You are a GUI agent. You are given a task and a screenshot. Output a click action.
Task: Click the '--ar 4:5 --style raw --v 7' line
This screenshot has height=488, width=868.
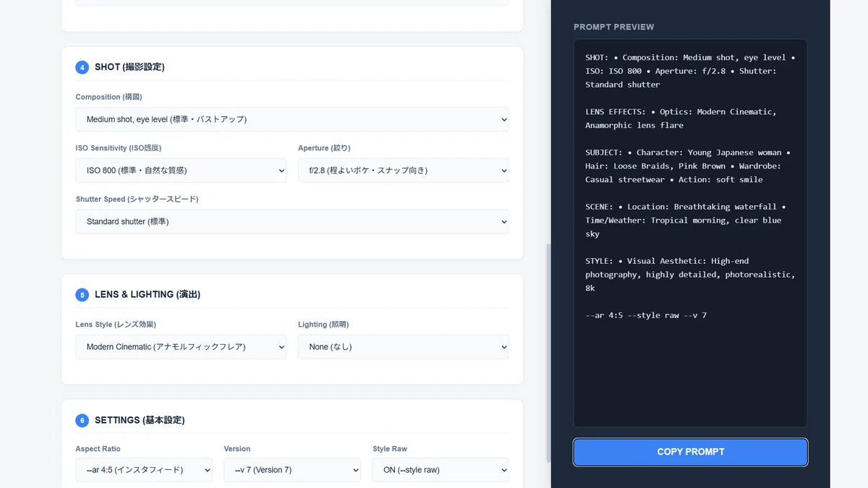(646, 315)
